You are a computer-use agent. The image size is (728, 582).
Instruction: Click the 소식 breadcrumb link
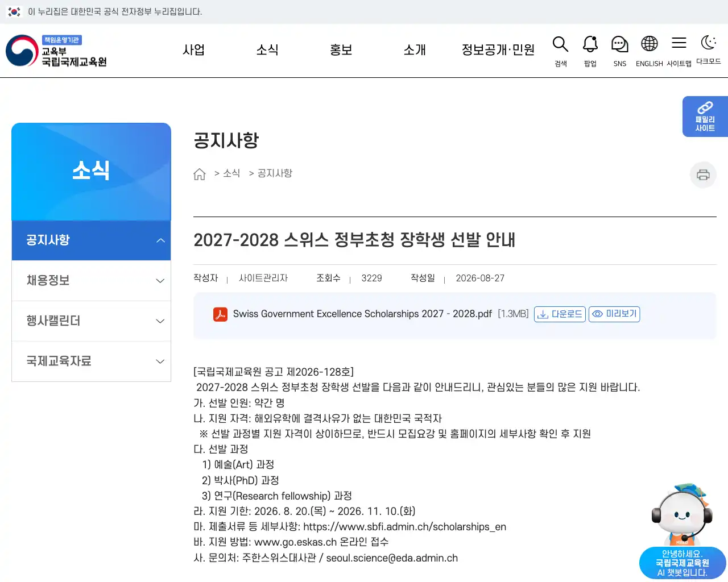(231, 173)
